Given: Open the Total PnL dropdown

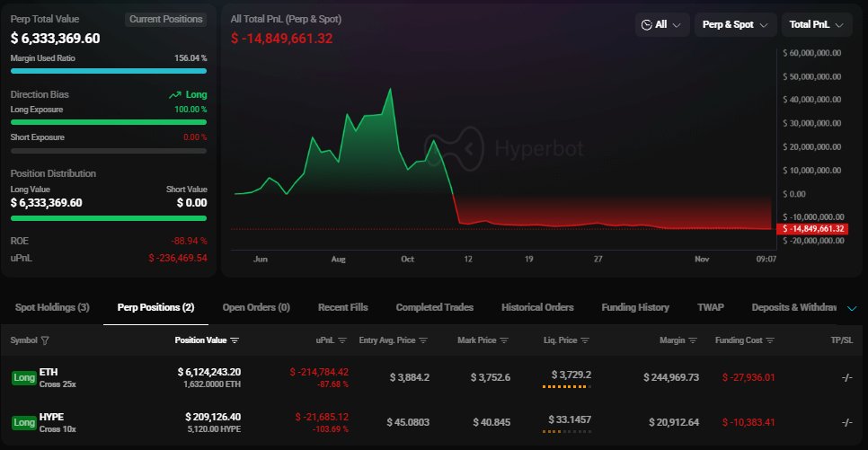Looking at the screenshot, I should [817, 25].
